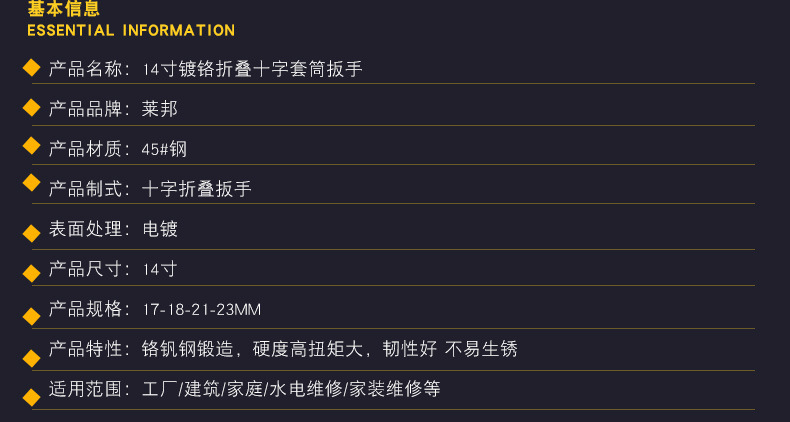Screen dimensions: 790x422
Task: Click the diamond bullet beside 产品规格
Action: [32, 317]
